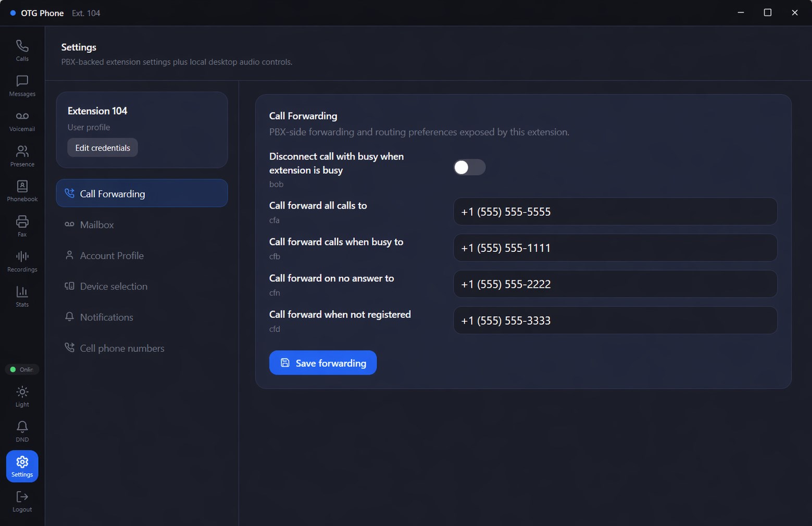Open the Phonebook
The width and height of the screenshot is (812, 526).
[22, 191]
